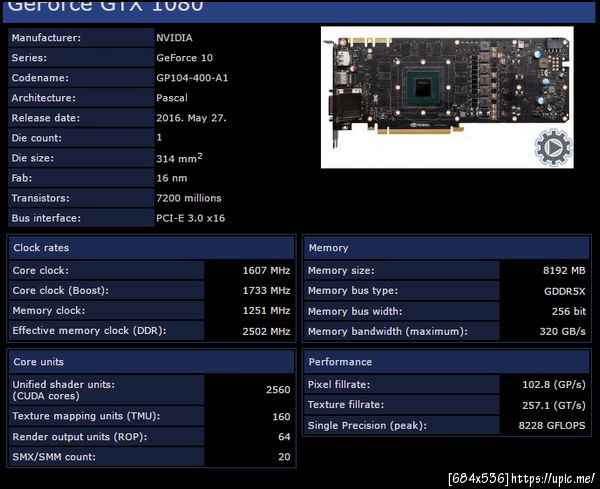Image resolution: width=600 pixels, height=489 pixels.
Task: Click the 'Clock rates' section header
Action: pyautogui.click(x=152, y=248)
